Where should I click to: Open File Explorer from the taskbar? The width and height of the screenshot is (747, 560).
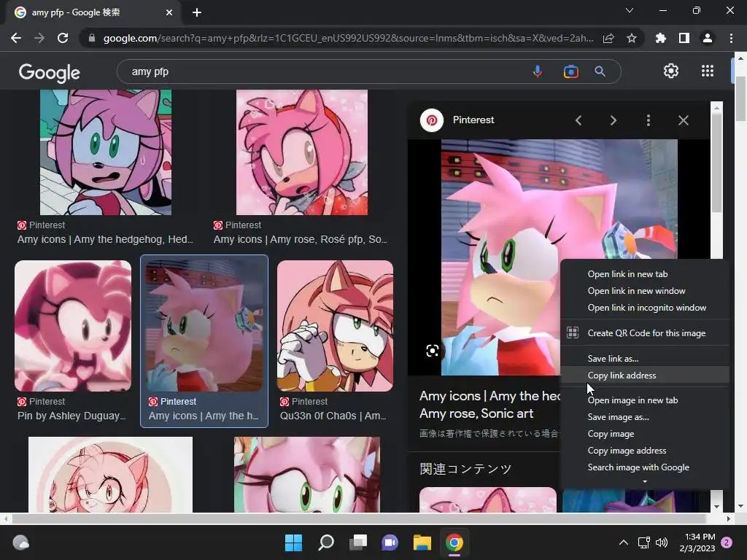[422, 542]
